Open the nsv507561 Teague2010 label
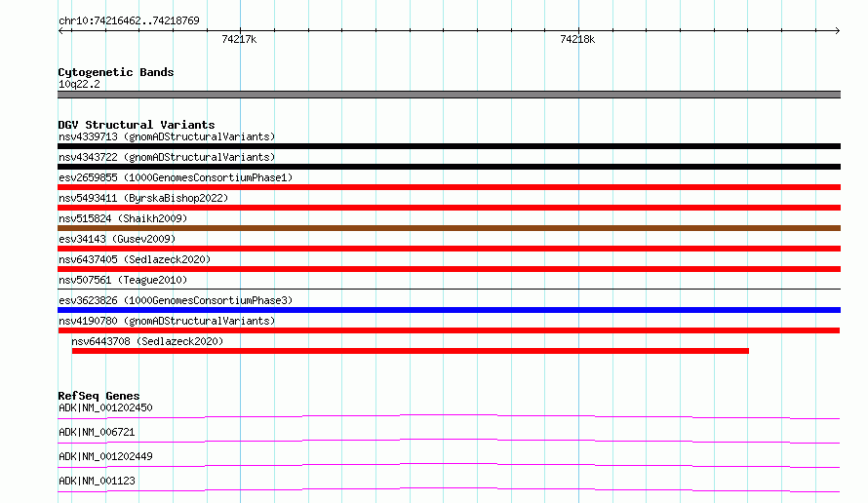The image size is (868, 503). pos(123,280)
